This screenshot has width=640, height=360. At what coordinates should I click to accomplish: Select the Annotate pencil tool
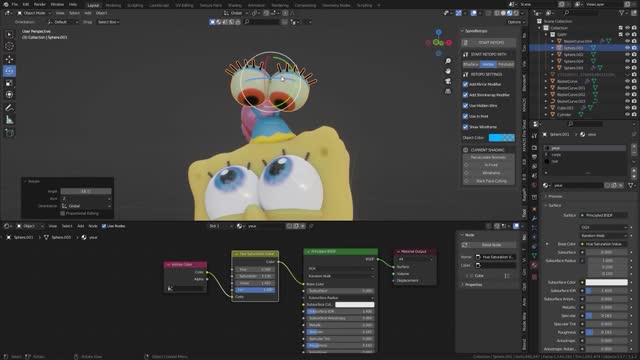9,108
